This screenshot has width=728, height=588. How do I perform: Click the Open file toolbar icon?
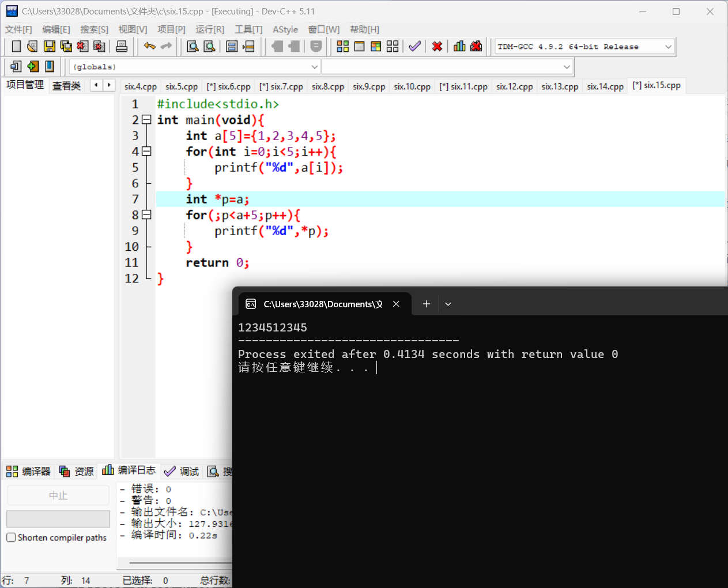32,47
